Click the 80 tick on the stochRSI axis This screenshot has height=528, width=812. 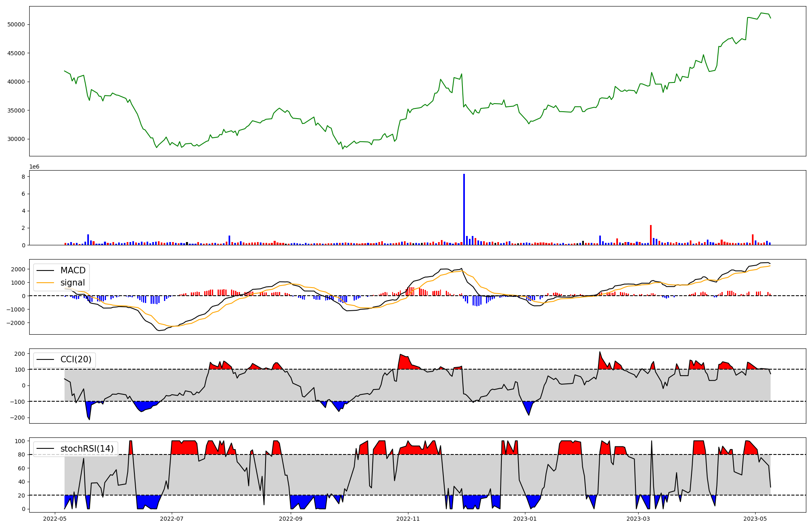[22, 454]
